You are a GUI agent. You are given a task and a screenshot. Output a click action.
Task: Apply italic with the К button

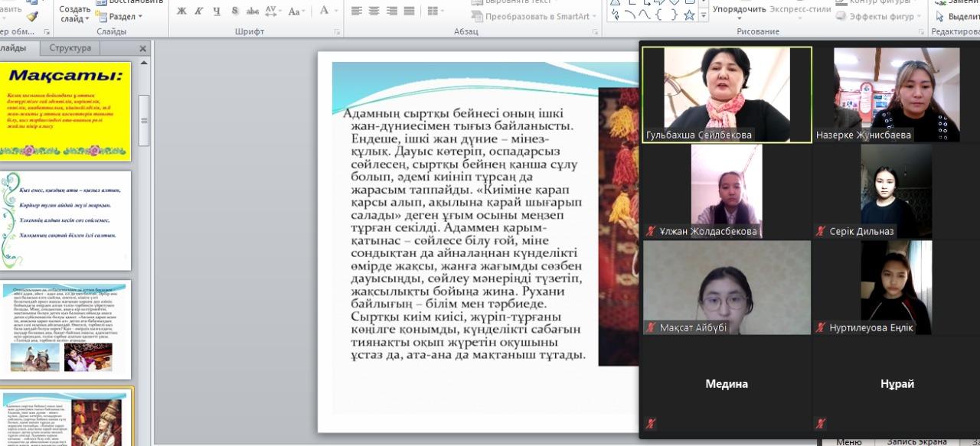pos(199,11)
